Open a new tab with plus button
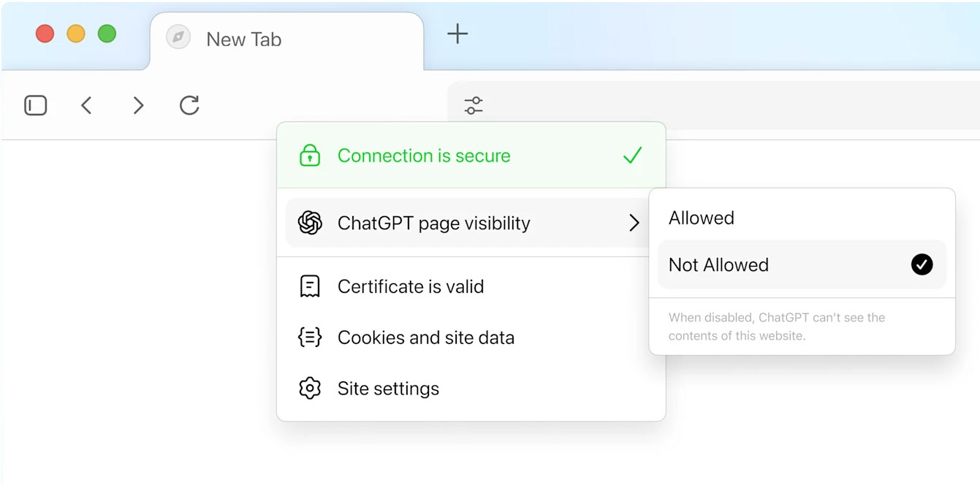Screen dimensions: 980x485 tap(457, 34)
